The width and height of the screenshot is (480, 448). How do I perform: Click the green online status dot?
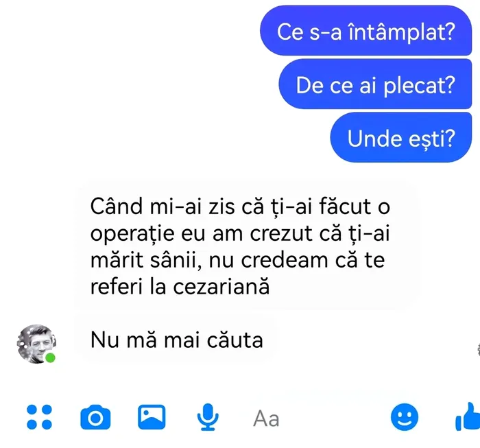(x=50, y=357)
